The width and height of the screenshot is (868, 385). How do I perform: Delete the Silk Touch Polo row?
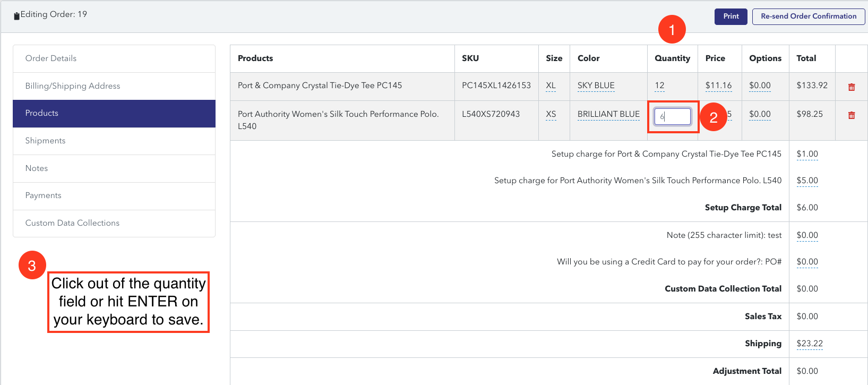(852, 115)
